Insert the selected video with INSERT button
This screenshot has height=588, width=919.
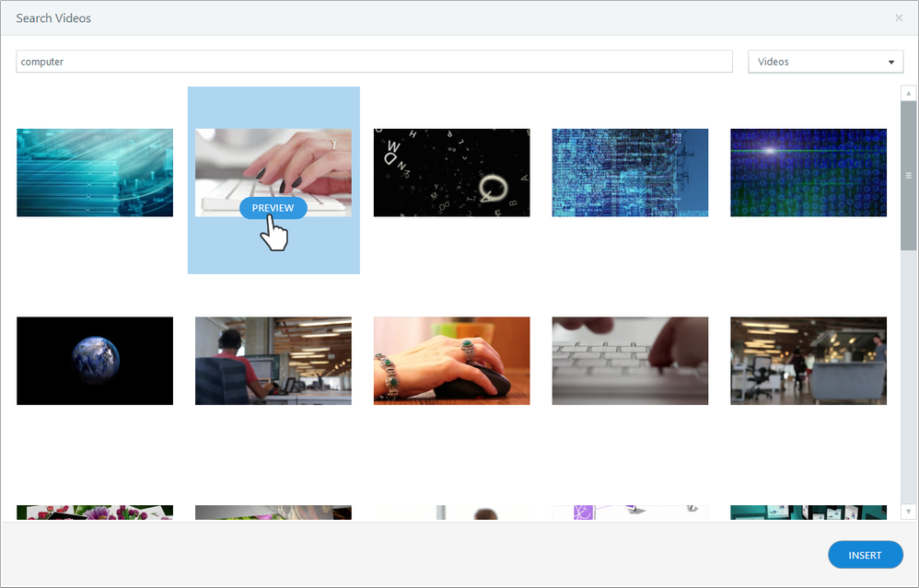tap(865, 555)
